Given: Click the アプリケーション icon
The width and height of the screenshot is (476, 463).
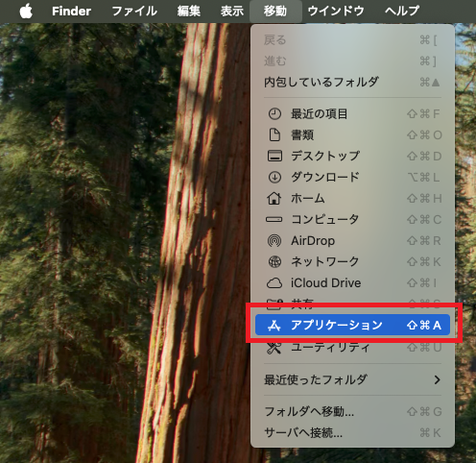Looking at the screenshot, I should 274,326.
